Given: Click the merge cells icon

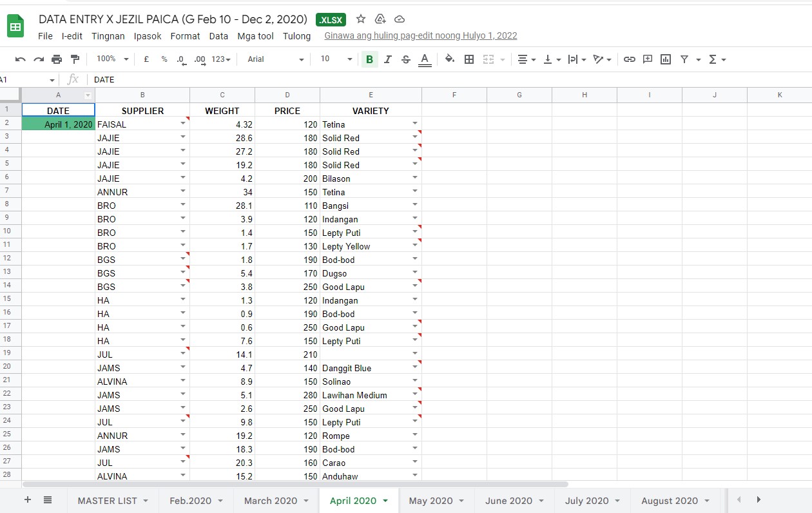Looking at the screenshot, I should [x=488, y=59].
